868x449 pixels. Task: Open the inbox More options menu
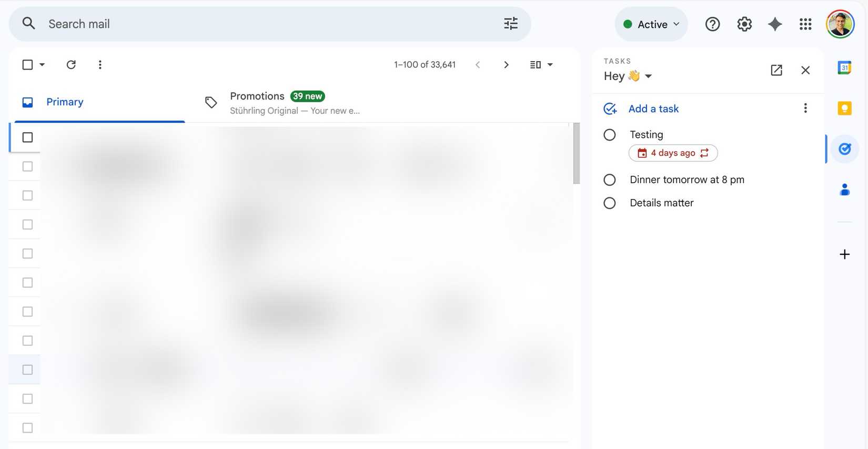(100, 65)
